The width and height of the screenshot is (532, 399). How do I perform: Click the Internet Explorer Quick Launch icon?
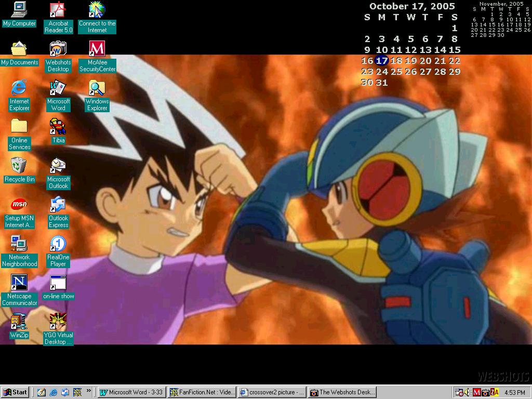coord(54,393)
